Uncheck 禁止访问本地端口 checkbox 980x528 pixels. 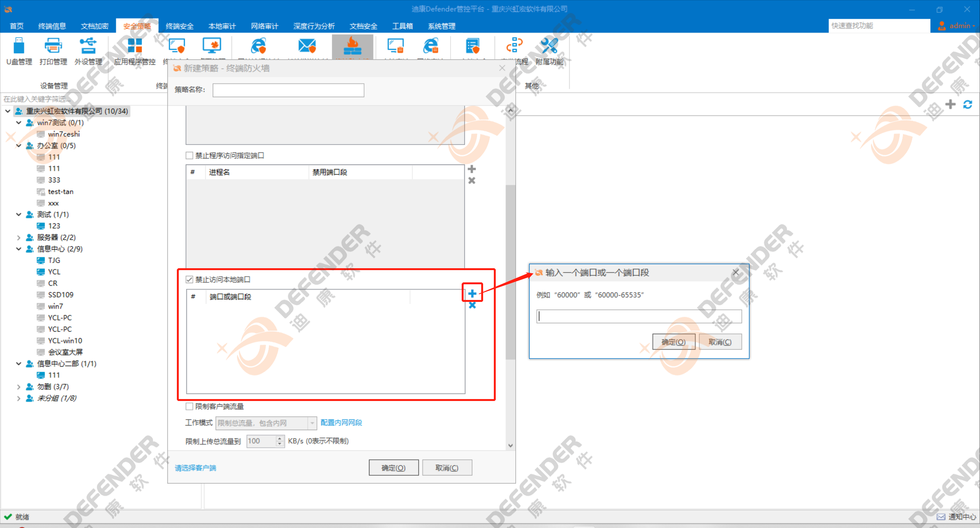pyautogui.click(x=189, y=279)
